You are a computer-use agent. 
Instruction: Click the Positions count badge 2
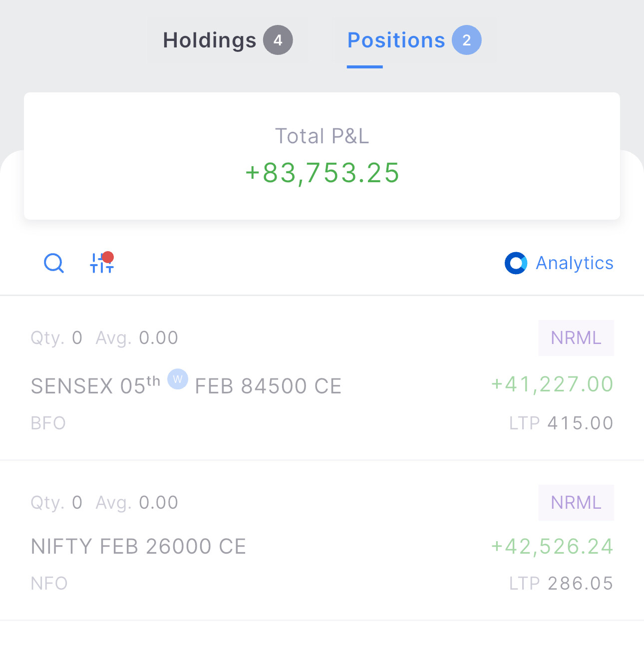[466, 40]
